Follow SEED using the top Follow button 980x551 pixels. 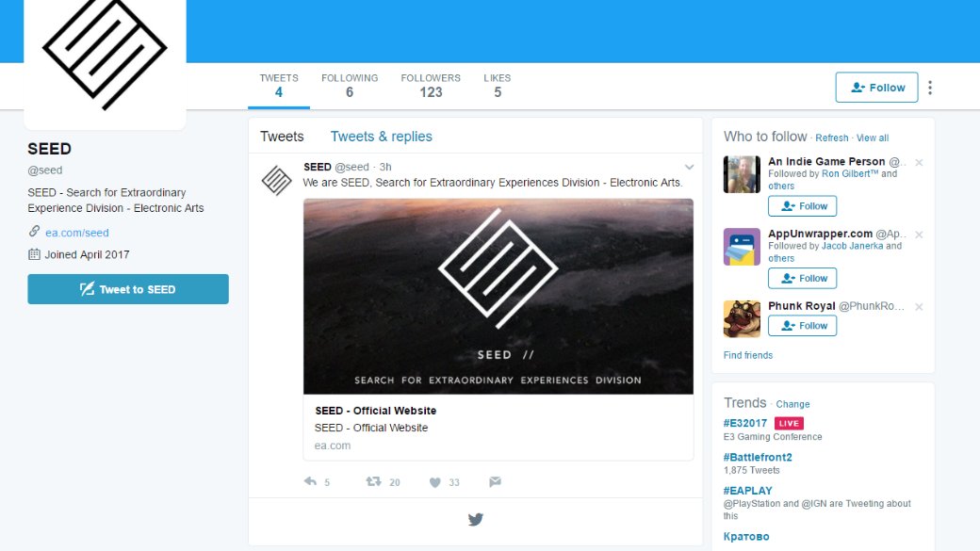click(876, 87)
